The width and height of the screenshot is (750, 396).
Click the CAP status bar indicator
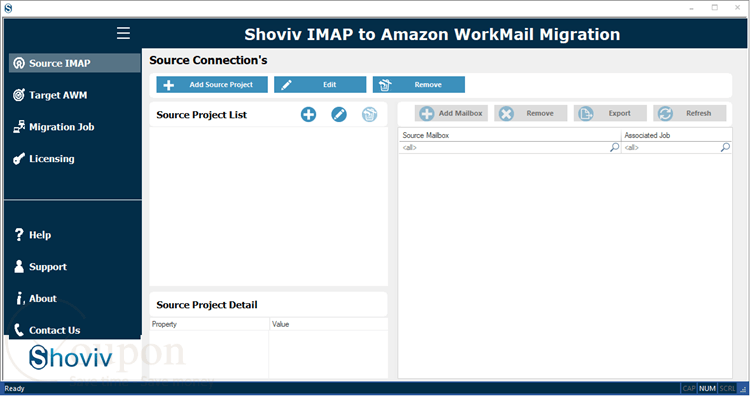689,388
